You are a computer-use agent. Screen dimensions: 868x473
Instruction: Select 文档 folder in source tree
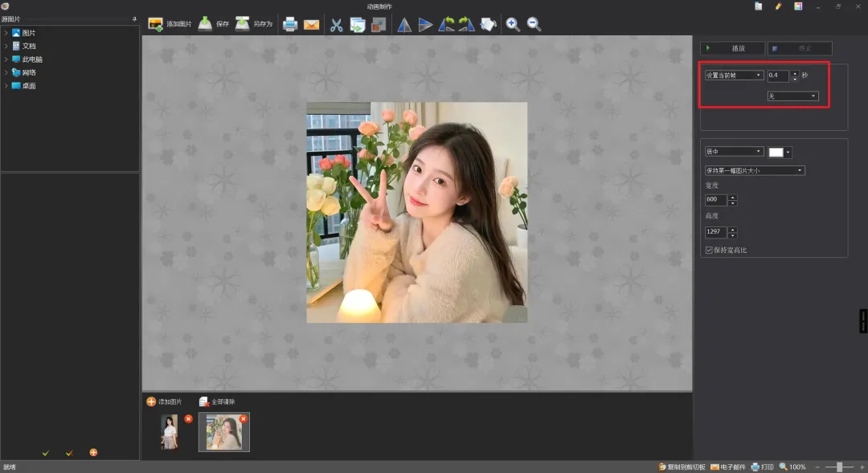click(24, 46)
